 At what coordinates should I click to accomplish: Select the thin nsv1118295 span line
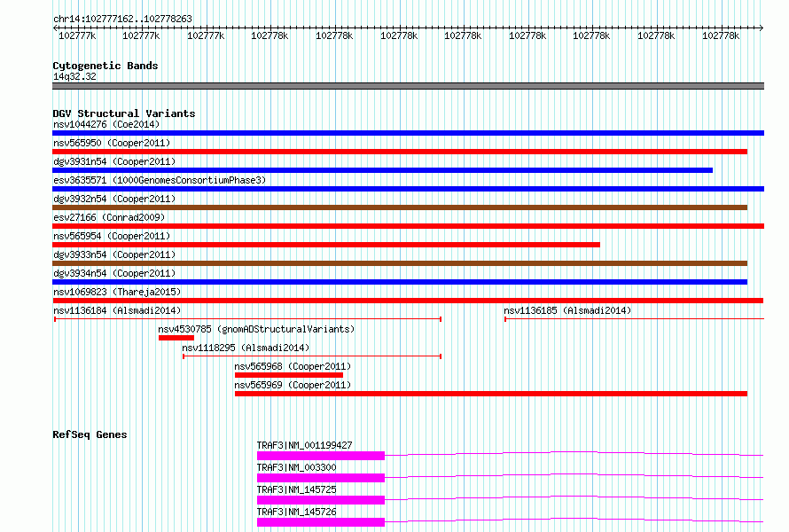click(312, 356)
